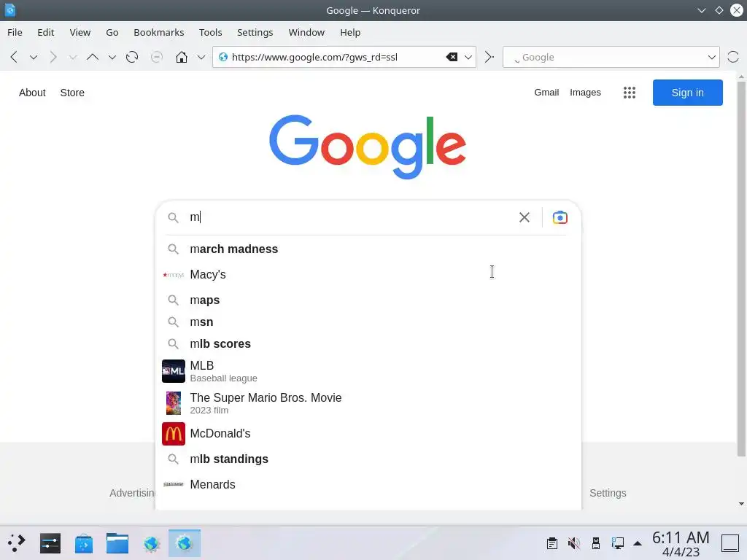The width and height of the screenshot is (747, 560).
Task: Click the page vertical scrollbar
Action: click(741, 268)
